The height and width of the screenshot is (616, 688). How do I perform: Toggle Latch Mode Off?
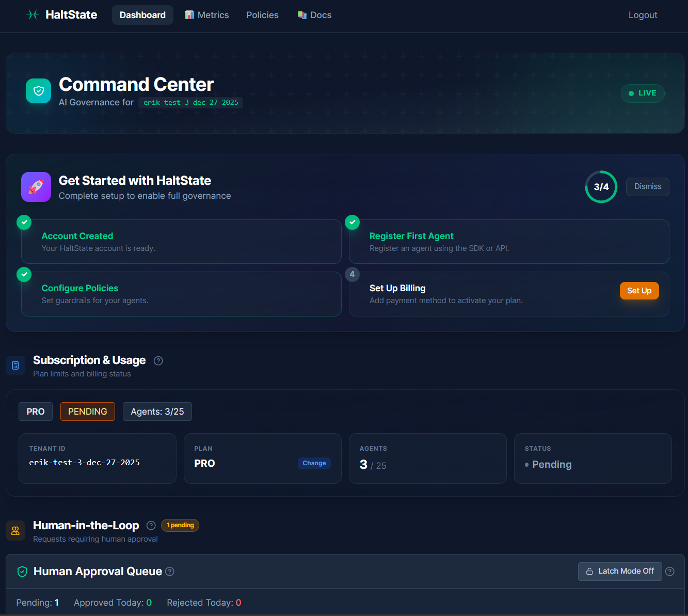pos(619,571)
